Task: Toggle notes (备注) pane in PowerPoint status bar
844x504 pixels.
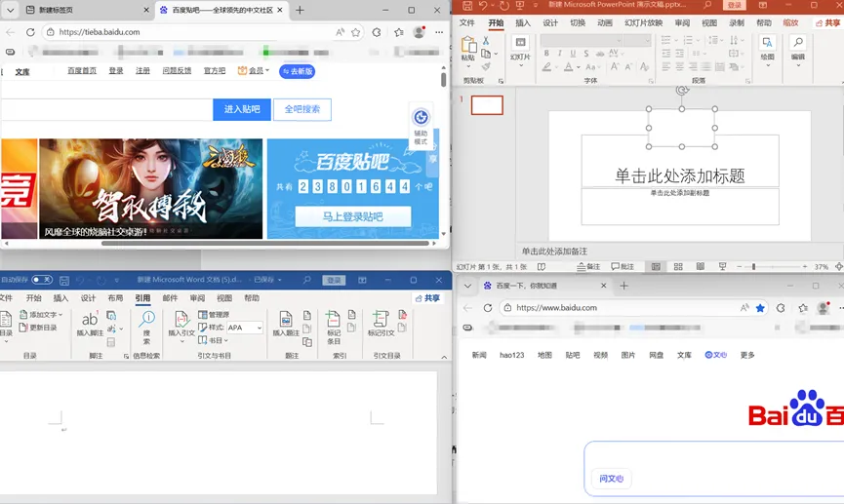Action: 588,266
